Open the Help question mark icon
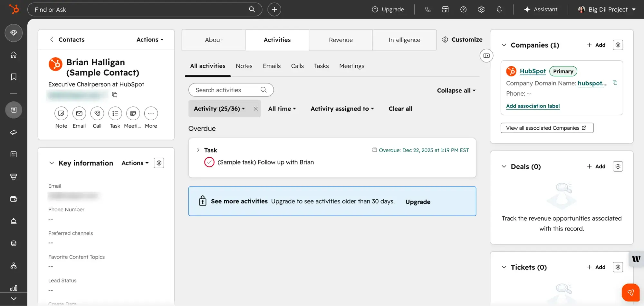Image resolution: width=644 pixels, height=306 pixels. pyautogui.click(x=463, y=9)
